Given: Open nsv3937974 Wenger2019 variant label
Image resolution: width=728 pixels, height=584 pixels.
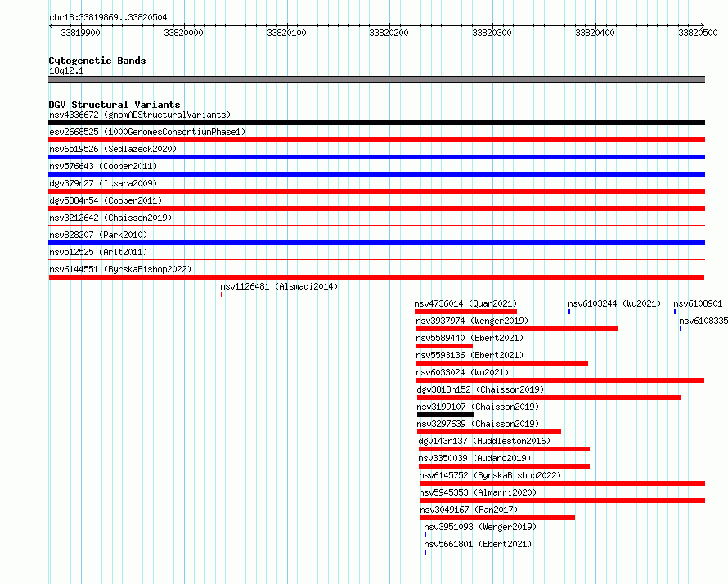Looking at the screenshot, I should pyautogui.click(x=472, y=321).
